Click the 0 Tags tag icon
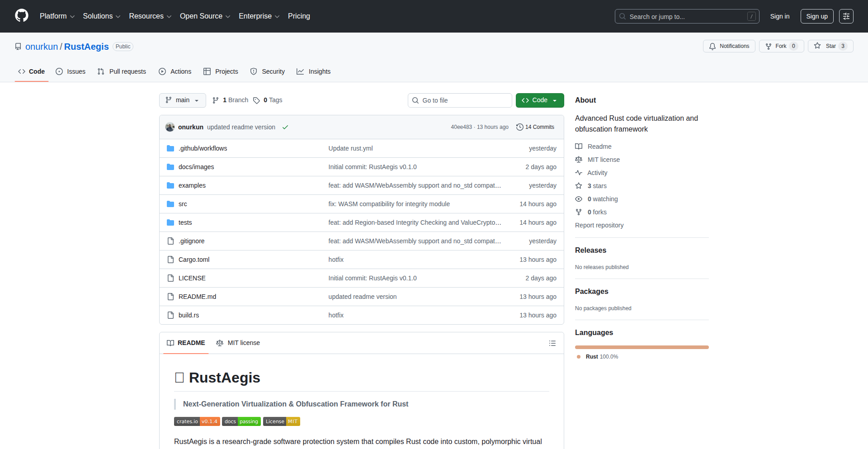 pyautogui.click(x=256, y=100)
